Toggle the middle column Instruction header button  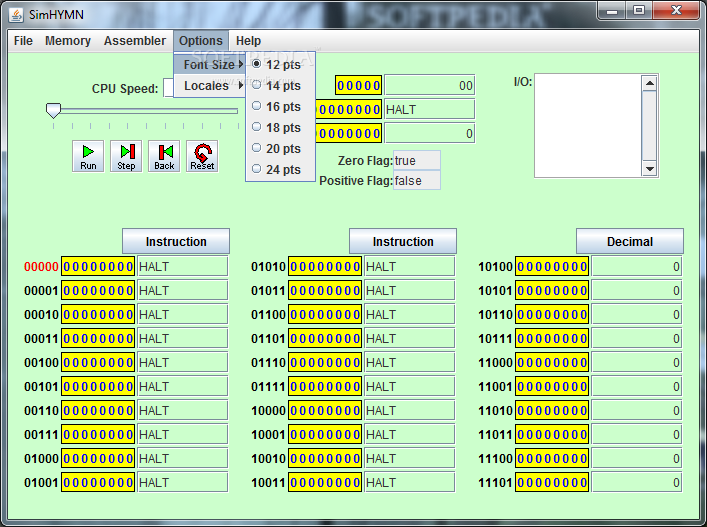coord(403,241)
